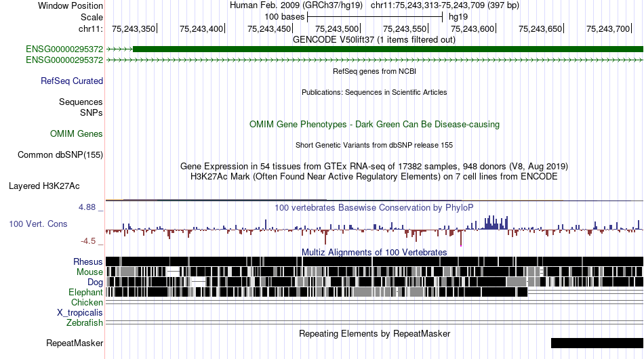Open the H3K27Ac Mark ENCODE track title

pos(374,176)
